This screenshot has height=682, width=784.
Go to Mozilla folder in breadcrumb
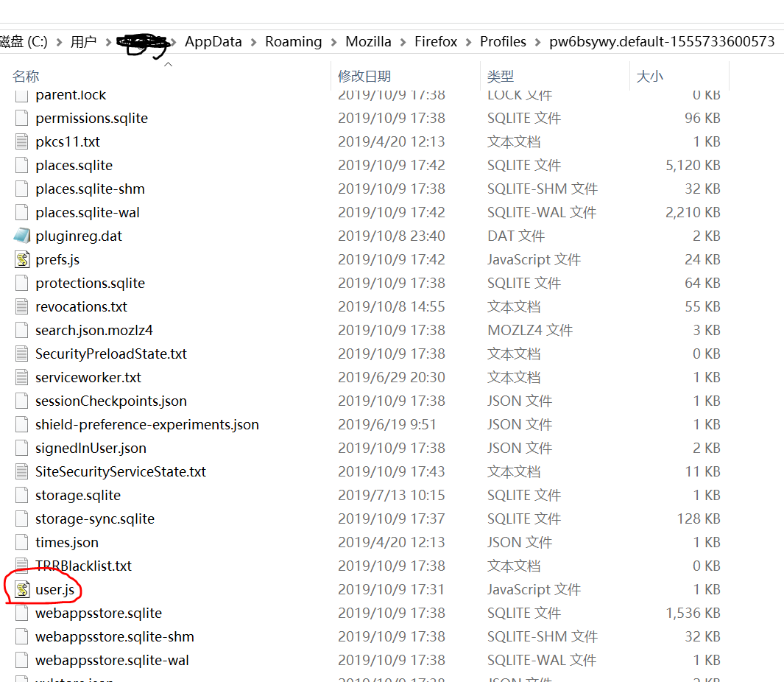point(369,41)
